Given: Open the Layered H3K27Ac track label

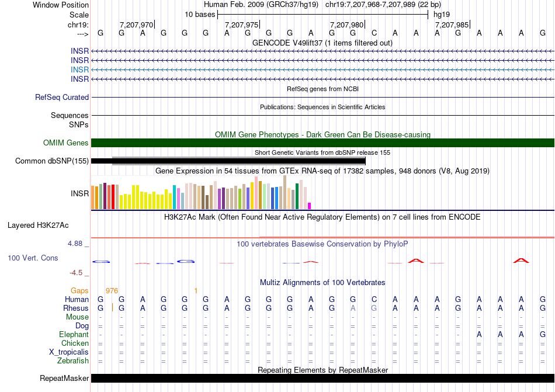Looking at the screenshot, I should 38,225.
